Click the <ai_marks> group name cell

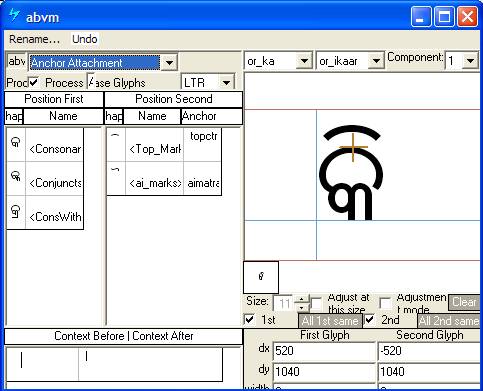coord(155,179)
